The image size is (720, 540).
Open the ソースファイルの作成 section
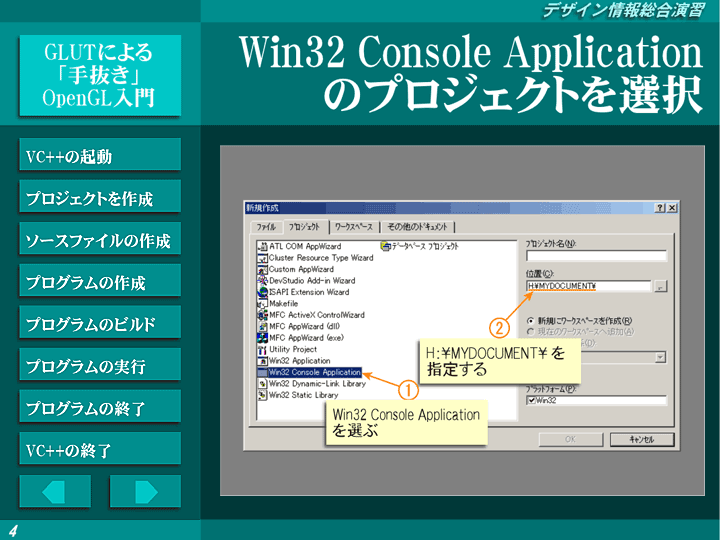pyautogui.click(x=100, y=239)
